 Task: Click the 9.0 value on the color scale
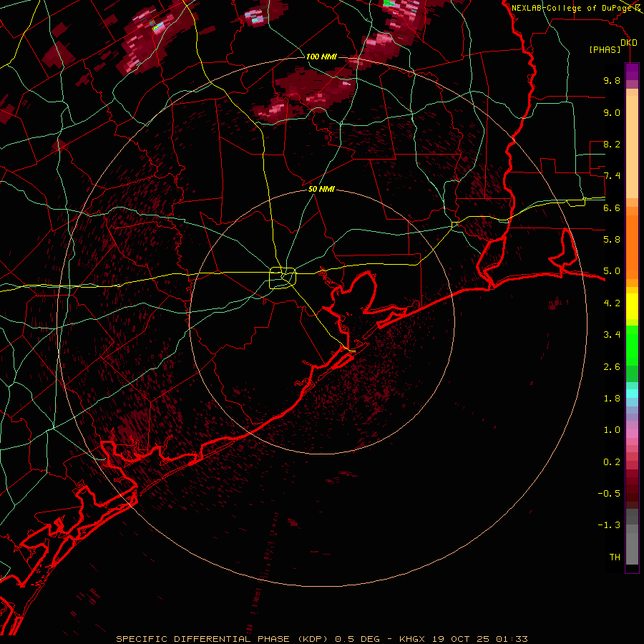point(612,112)
